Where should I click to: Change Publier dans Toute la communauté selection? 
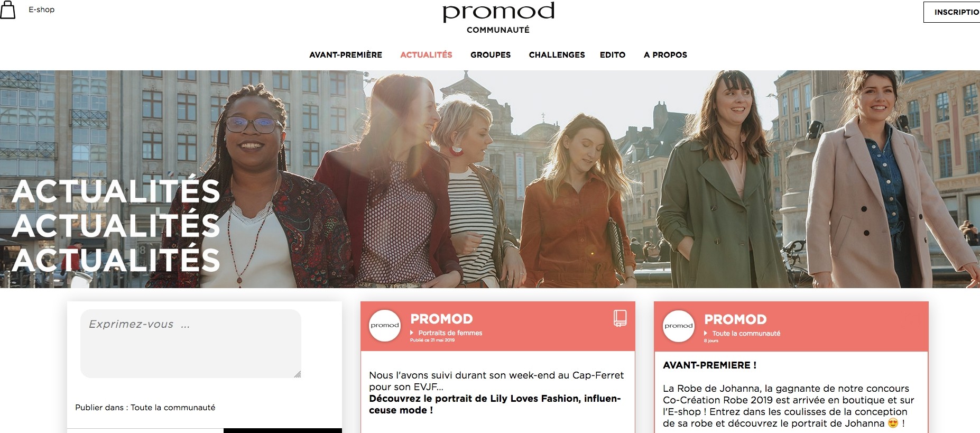[x=145, y=408]
